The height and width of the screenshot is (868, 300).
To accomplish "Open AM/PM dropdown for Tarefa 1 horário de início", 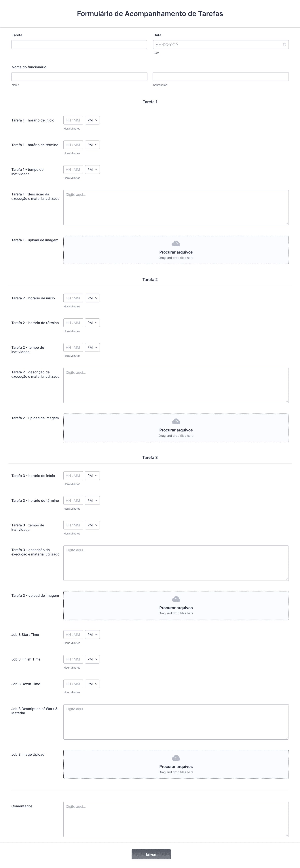I will (x=92, y=120).
